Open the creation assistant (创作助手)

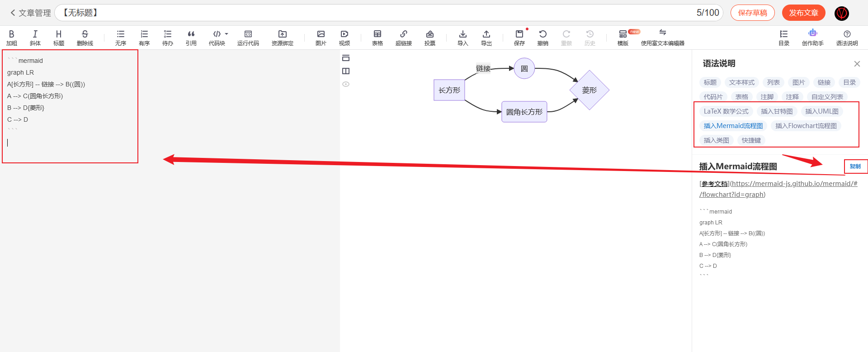pos(813,38)
